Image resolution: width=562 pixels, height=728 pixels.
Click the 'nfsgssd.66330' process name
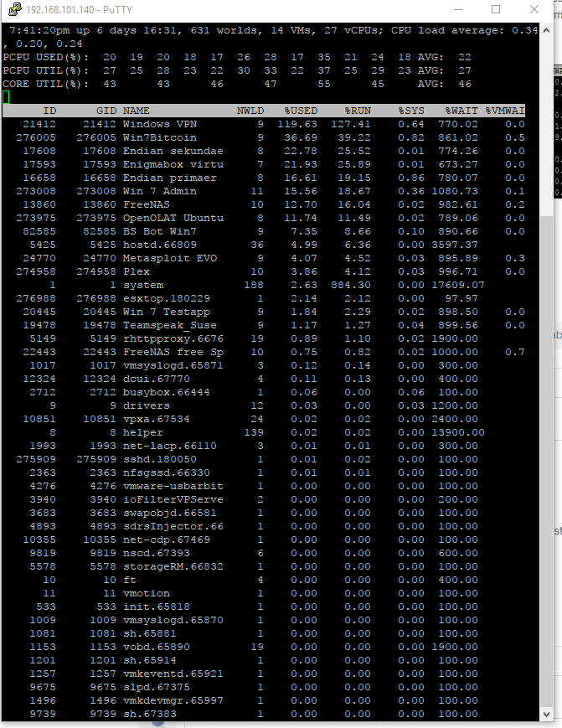coord(167,472)
